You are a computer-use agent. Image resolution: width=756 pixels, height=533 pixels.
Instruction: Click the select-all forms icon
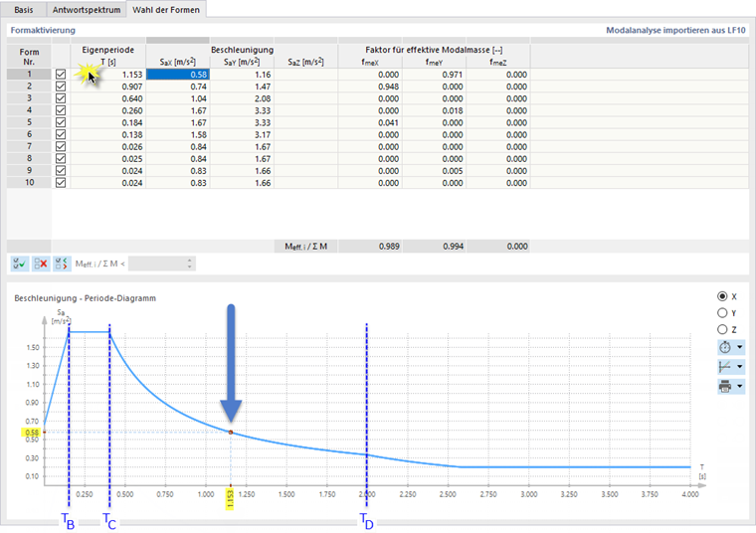click(x=20, y=264)
